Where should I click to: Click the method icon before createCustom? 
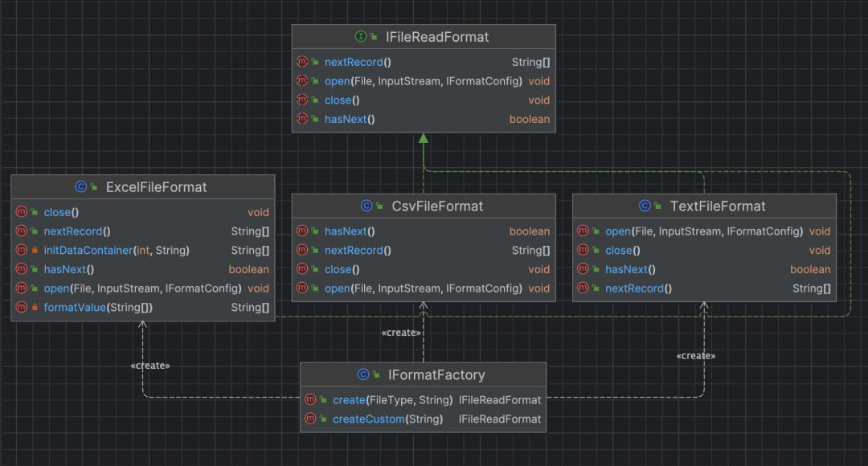310,419
